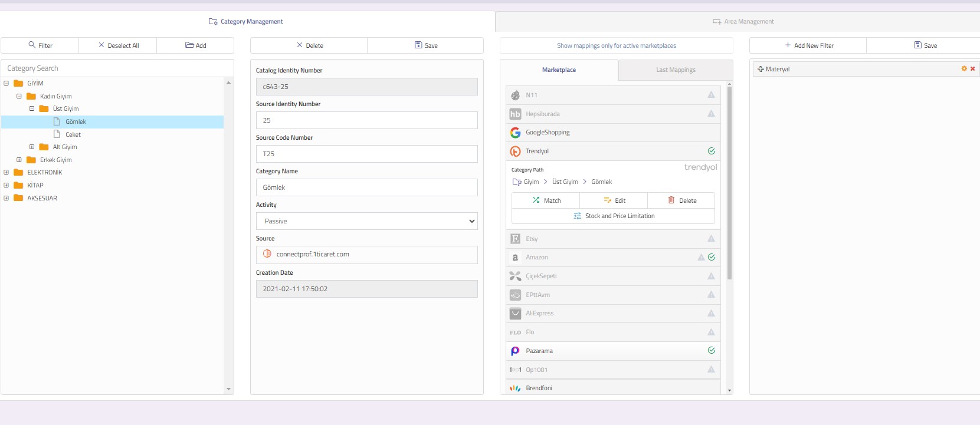Image resolution: width=980 pixels, height=425 pixels.
Task: Click the Stock and Price Limitation button
Action: 613,216
